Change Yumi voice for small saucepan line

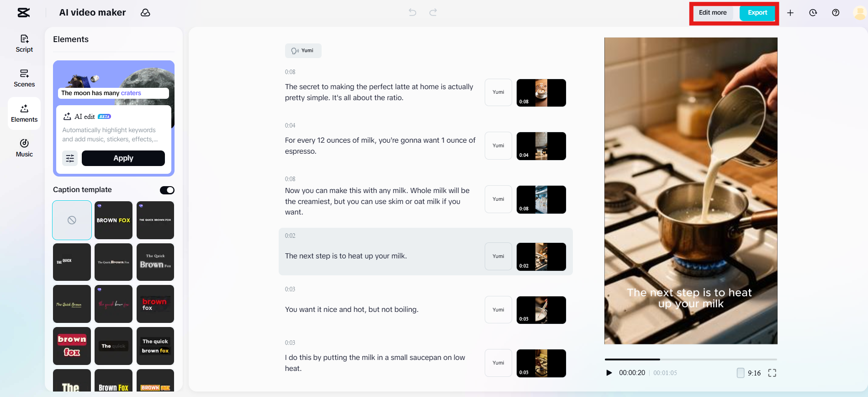click(498, 363)
